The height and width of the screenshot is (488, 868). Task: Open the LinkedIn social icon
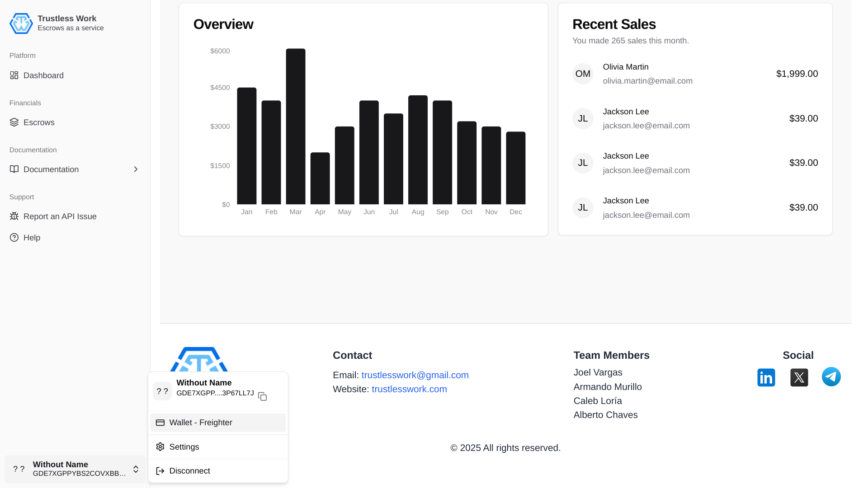tap(766, 377)
